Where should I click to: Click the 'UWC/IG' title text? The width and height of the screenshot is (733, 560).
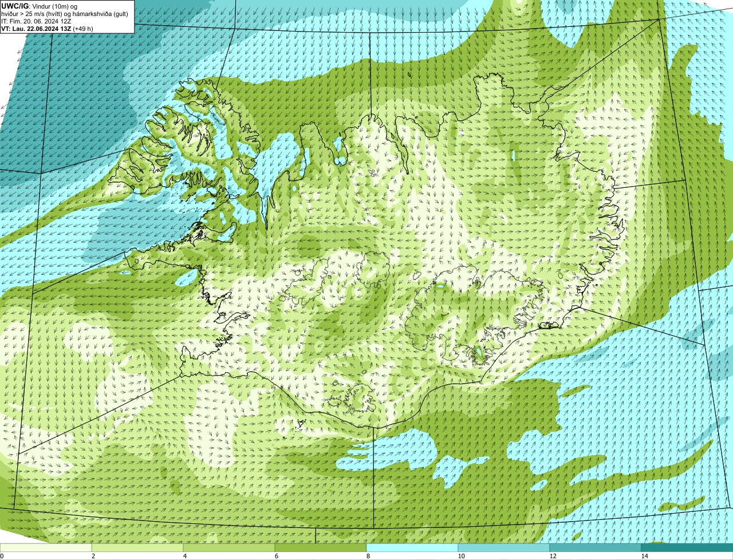15,6
